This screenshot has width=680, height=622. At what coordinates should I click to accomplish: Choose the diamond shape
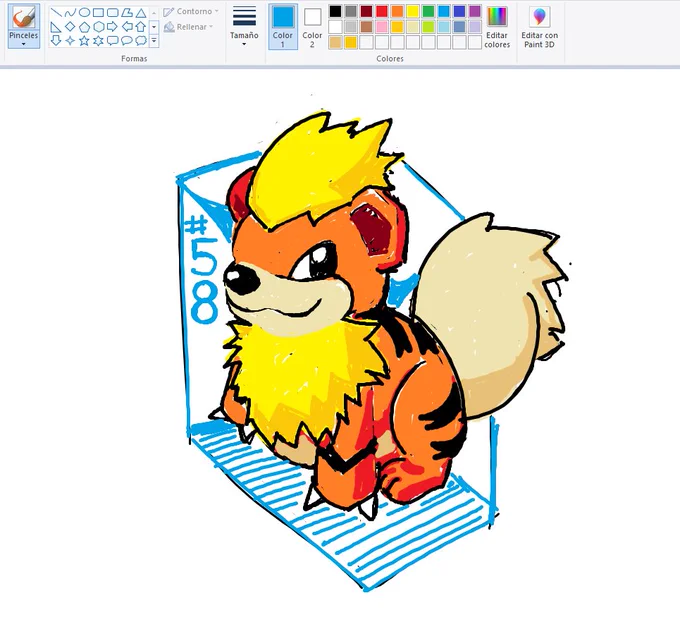point(70,27)
